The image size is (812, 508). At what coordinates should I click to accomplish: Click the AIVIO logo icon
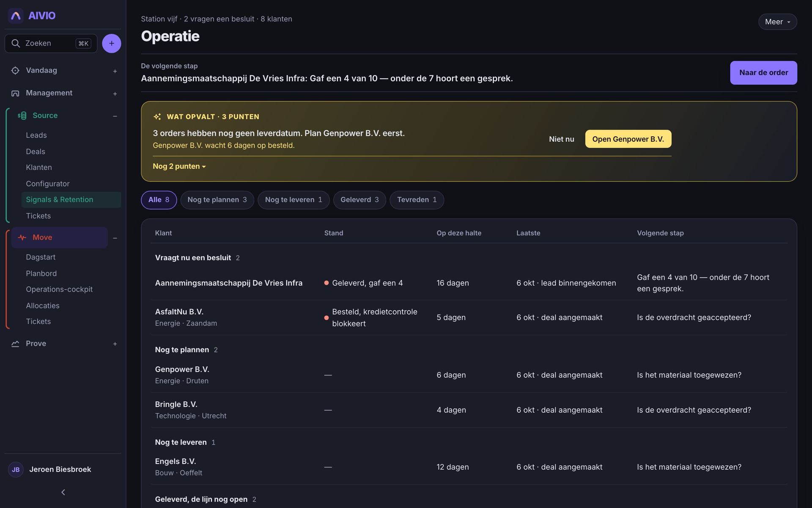pyautogui.click(x=16, y=16)
